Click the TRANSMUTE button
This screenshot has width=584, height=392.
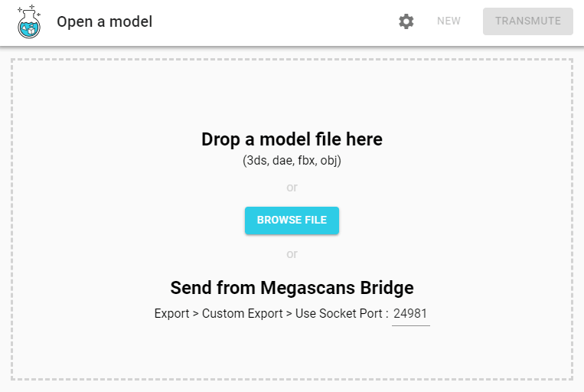coord(528,21)
